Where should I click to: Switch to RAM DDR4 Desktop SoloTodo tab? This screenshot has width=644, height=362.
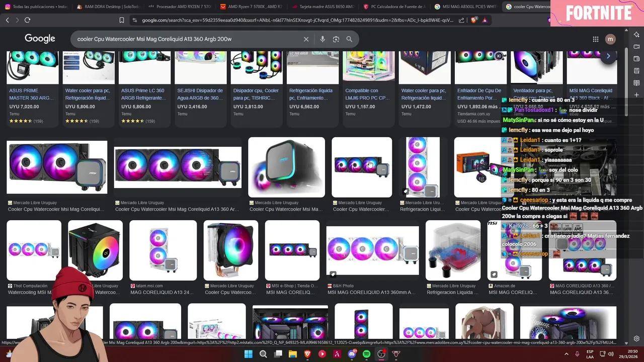point(108,7)
